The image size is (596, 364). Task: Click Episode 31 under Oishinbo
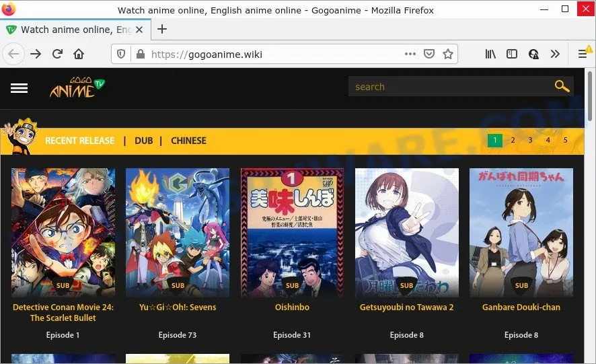coord(292,335)
